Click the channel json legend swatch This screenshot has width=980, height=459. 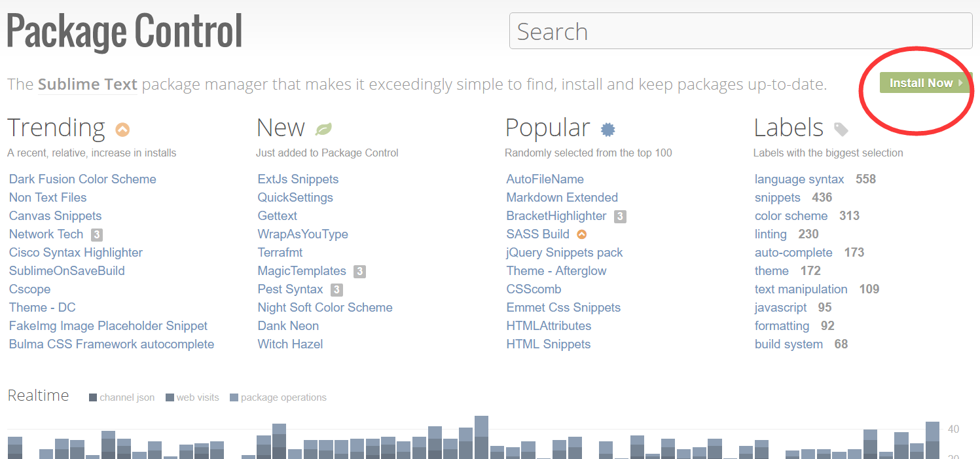93,397
